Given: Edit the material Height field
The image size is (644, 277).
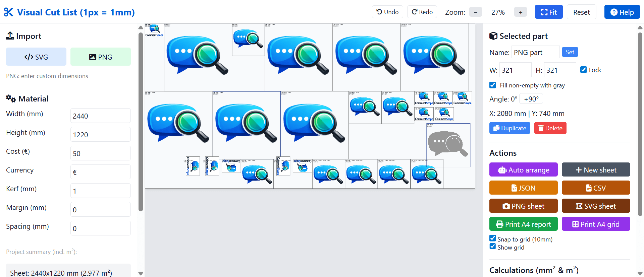Looking at the screenshot, I should pos(101,134).
